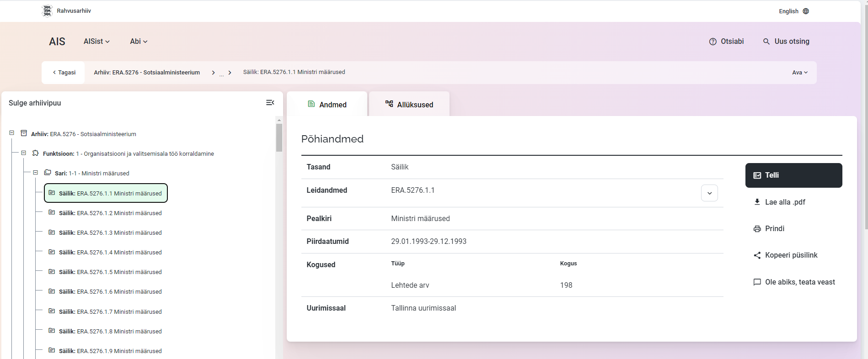This screenshot has height=359, width=868.
Task: Switch to the Allüksused tab
Action: pyautogui.click(x=409, y=105)
